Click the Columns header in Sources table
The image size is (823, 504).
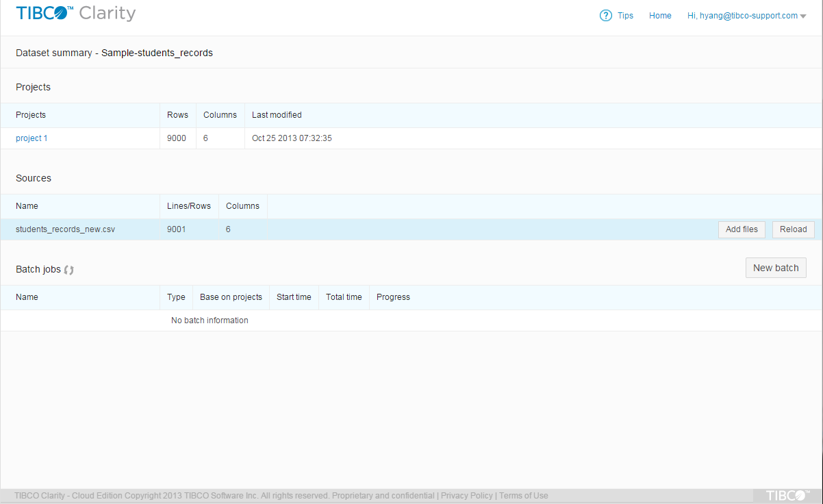(x=242, y=206)
